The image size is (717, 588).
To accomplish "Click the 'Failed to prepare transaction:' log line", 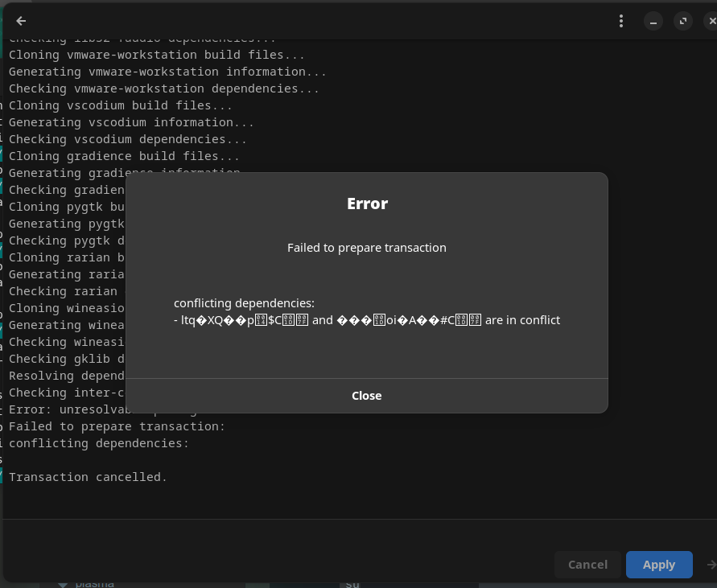I will 117,426.
